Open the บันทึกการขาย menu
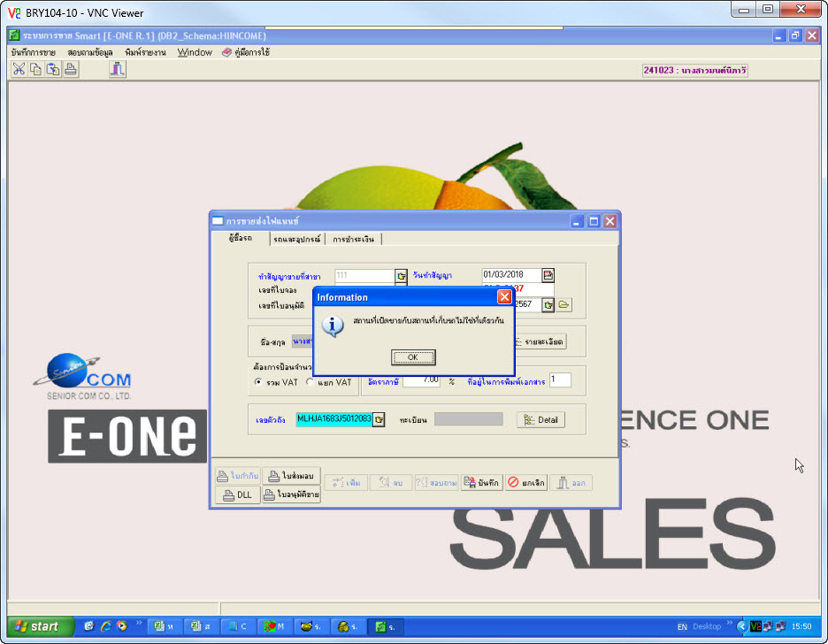Screen dimensions: 828x644 34,52
